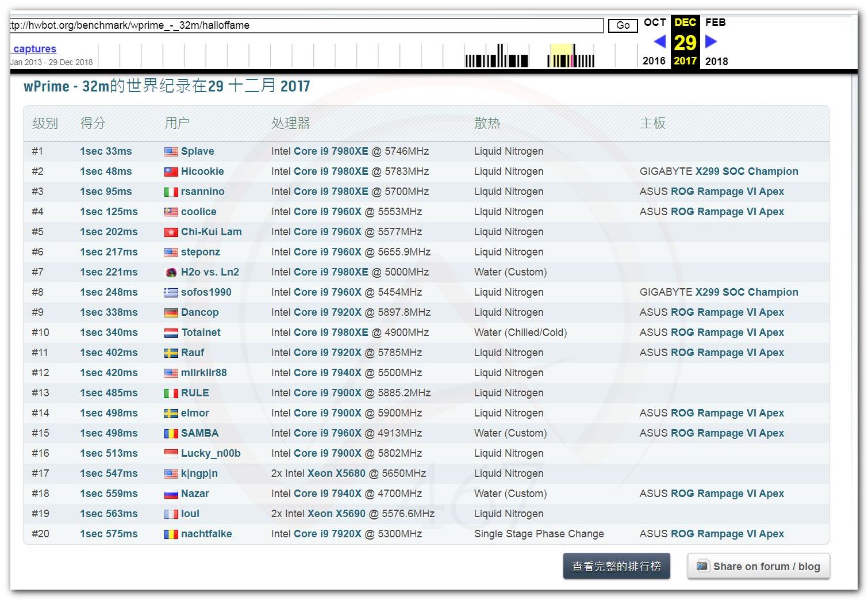
Task: Click the Indonesia flag beside Lucky_n00b
Action: point(171,454)
